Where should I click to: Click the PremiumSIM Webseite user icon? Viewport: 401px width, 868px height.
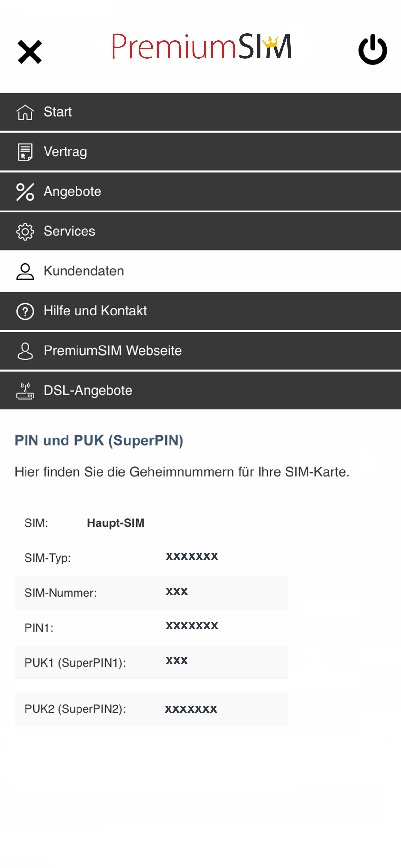pos(25,351)
